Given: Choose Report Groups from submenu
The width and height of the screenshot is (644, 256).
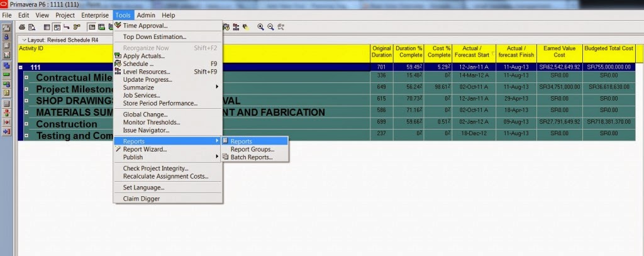Looking at the screenshot, I should [255, 149].
